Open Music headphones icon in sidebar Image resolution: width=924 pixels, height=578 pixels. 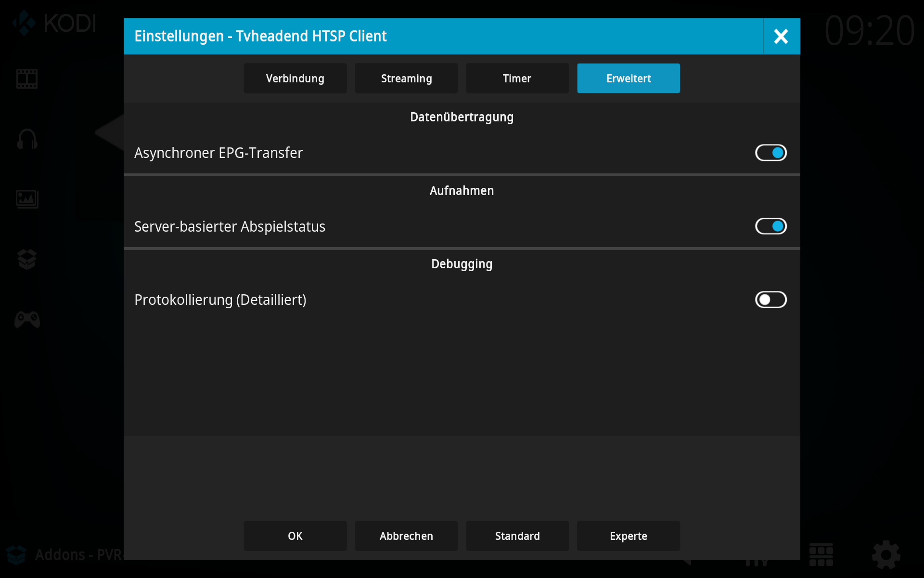(x=27, y=139)
